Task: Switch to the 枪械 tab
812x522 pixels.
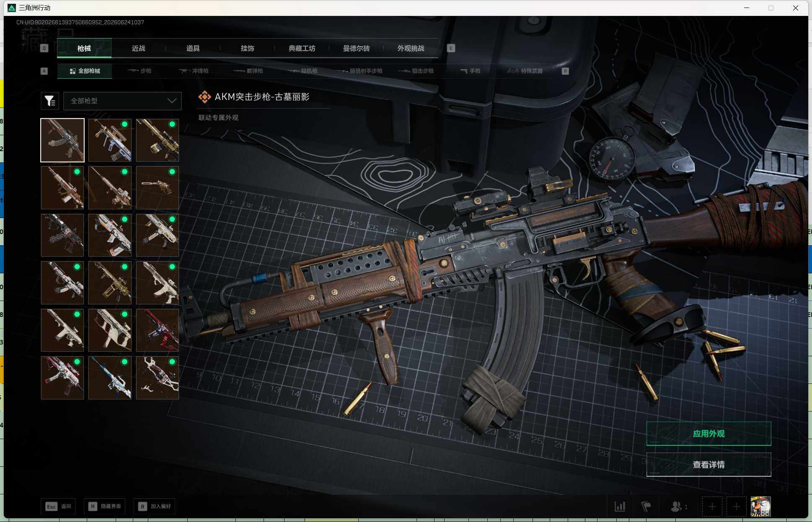Action: click(x=84, y=48)
